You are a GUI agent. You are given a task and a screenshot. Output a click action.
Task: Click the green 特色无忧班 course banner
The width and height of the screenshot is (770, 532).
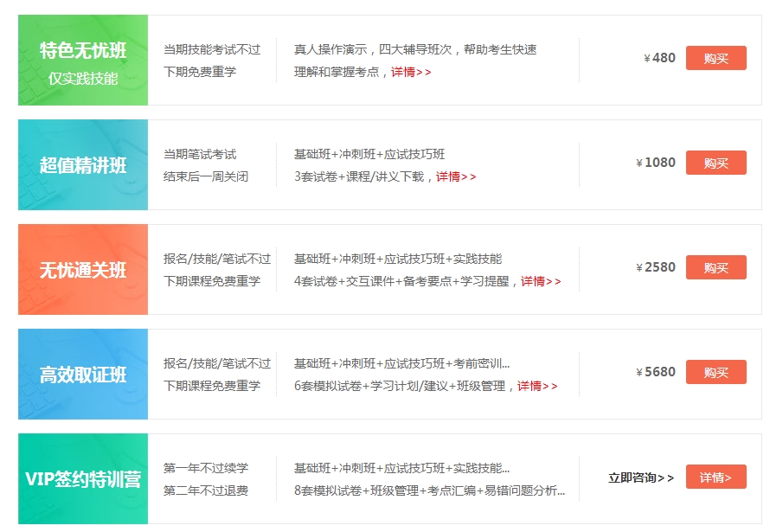83,61
